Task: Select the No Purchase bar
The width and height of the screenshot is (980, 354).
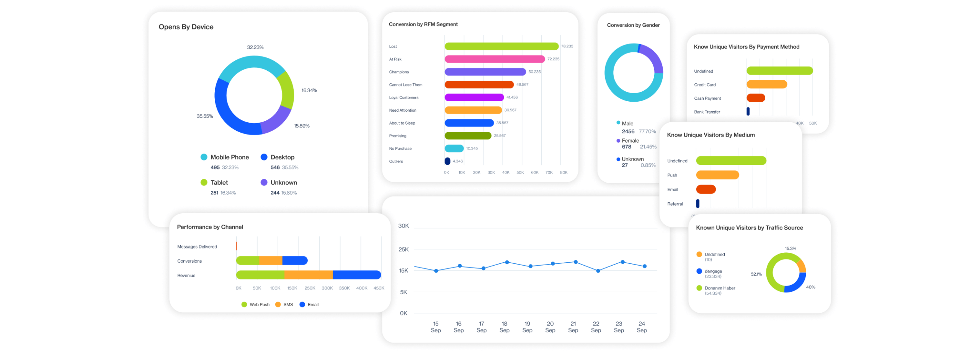Action: pyautogui.click(x=454, y=148)
